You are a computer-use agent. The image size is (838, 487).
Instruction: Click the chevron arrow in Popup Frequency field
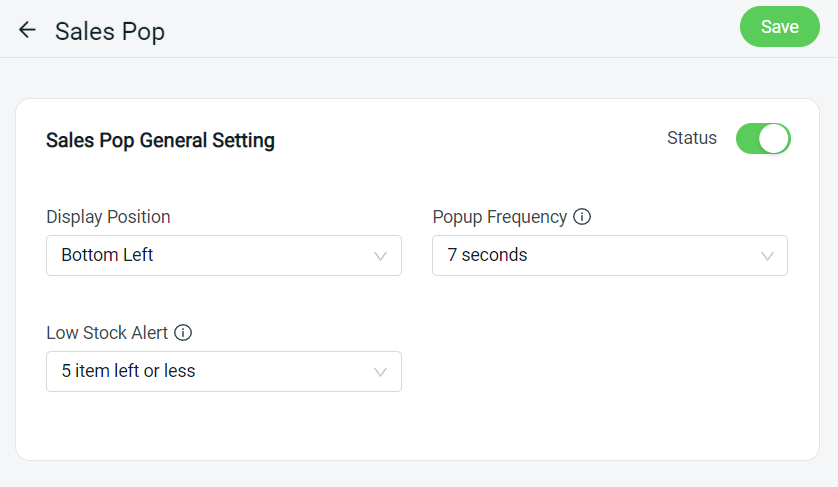767,256
